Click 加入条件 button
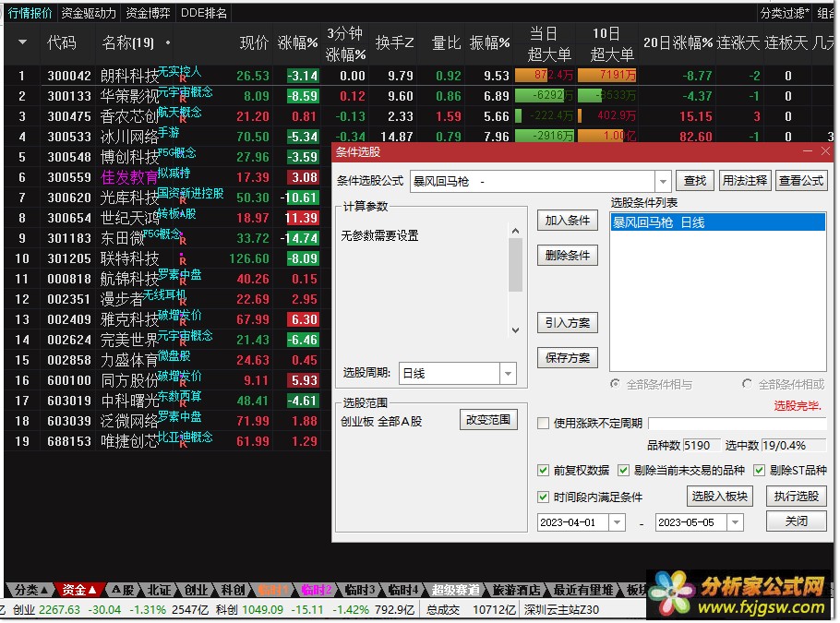The width and height of the screenshot is (840, 623). tap(568, 221)
